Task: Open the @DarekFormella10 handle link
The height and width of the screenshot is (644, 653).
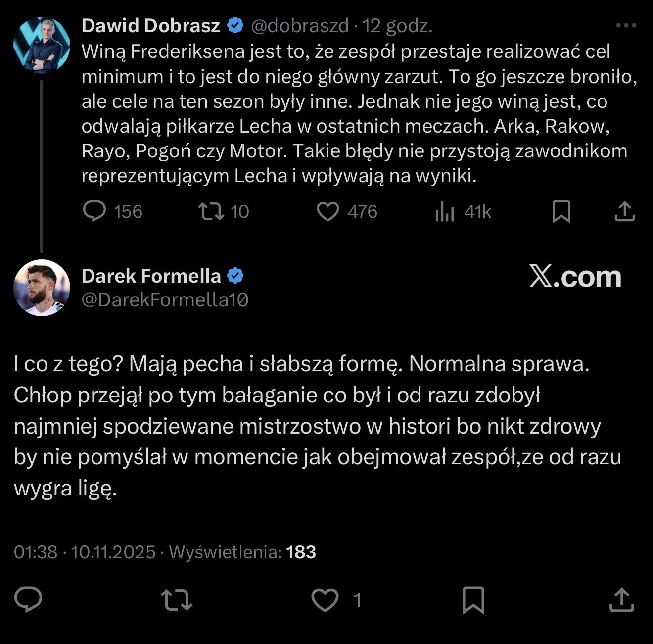Action: coord(165,299)
